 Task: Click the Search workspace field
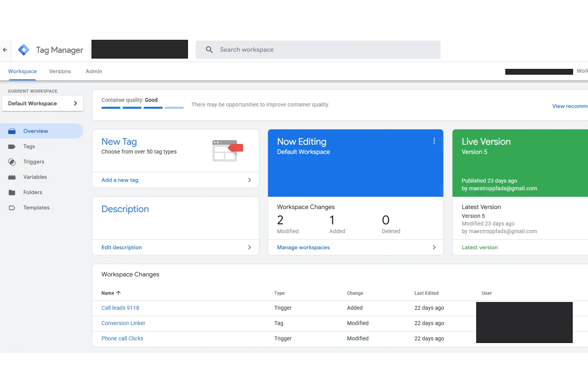(x=318, y=50)
